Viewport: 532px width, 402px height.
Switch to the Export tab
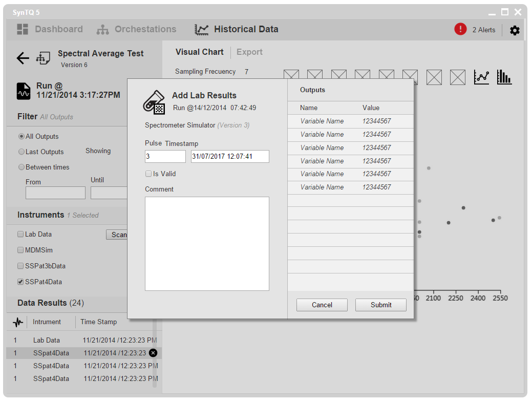[249, 52]
